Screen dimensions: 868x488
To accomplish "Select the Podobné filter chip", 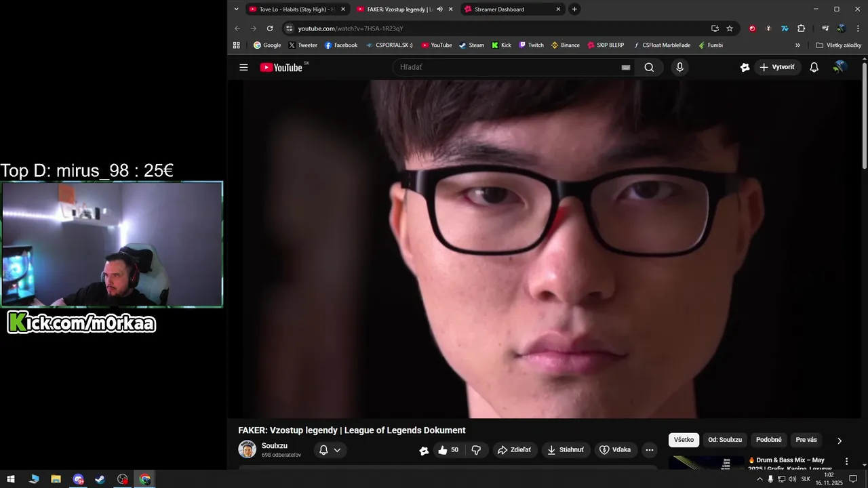I will (x=769, y=440).
